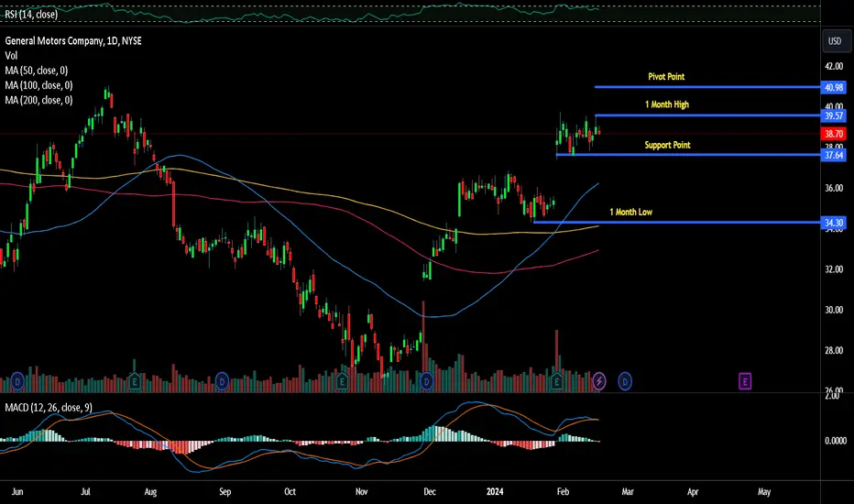Click the 36.00 price scale label

834,188
